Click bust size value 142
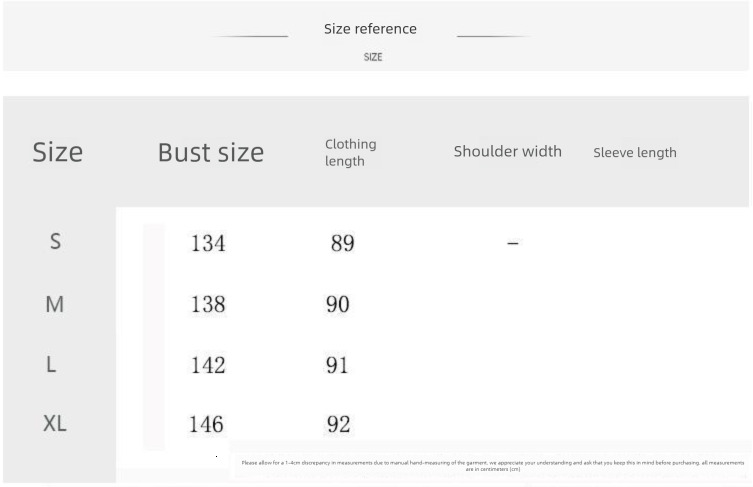Screen dimensions: 753x487 tap(208, 365)
